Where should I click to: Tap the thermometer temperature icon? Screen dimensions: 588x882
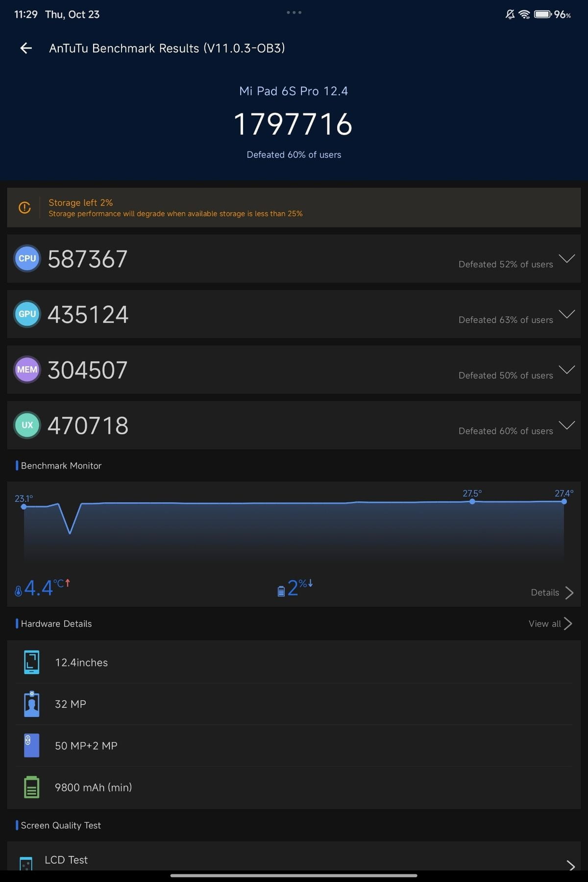click(18, 591)
